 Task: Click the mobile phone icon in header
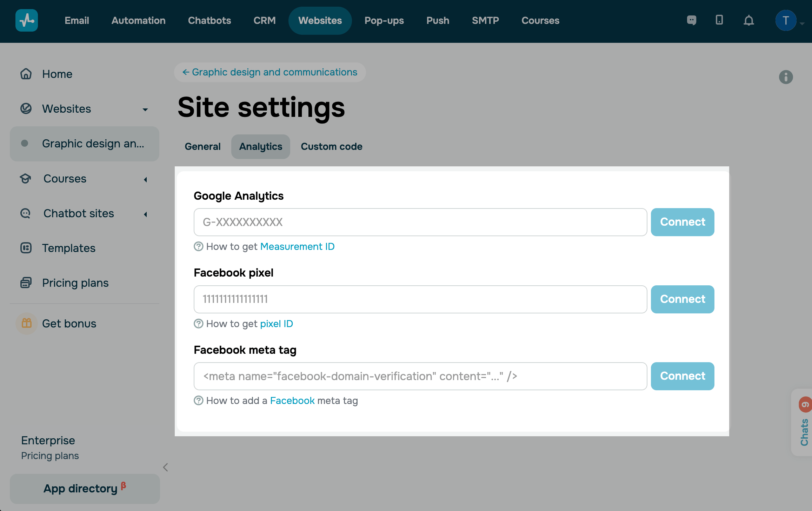719,20
